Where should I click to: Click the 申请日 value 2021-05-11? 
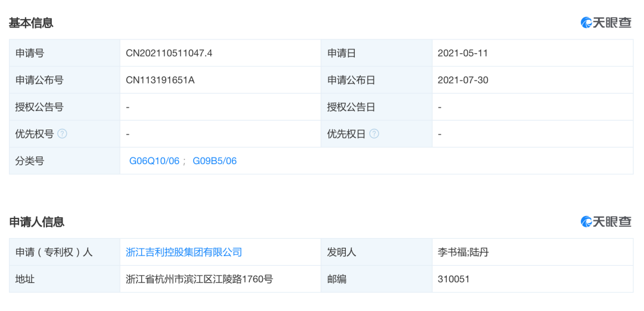pos(463,53)
